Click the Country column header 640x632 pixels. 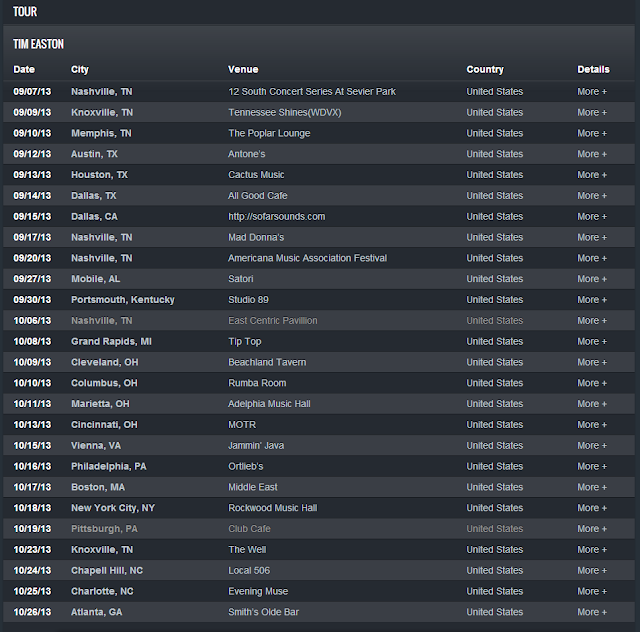click(x=485, y=69)
